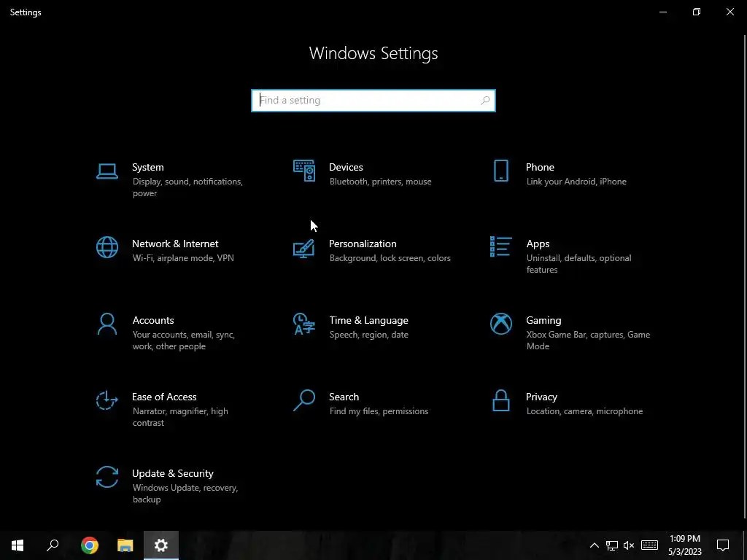This screenshot has width=747, height=560.
Task: Click the Phone settings icon
Action: 500,171
